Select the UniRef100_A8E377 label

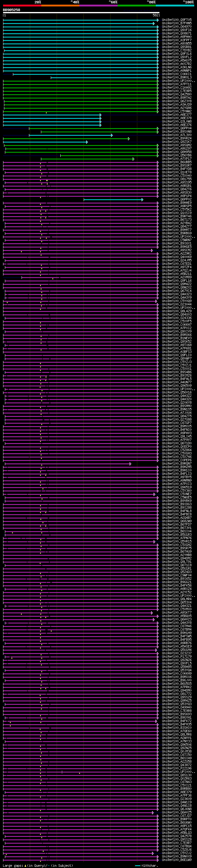click(177, 115)
